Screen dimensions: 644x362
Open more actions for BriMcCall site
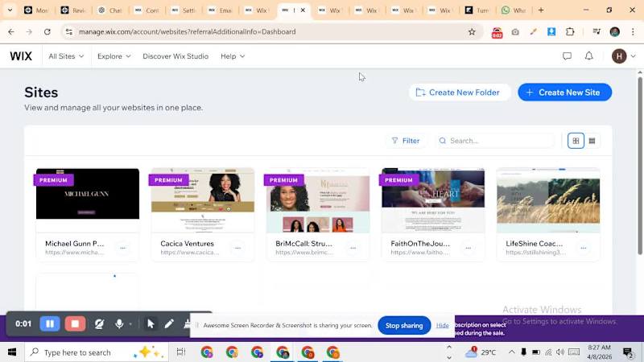tap(353, 248)
